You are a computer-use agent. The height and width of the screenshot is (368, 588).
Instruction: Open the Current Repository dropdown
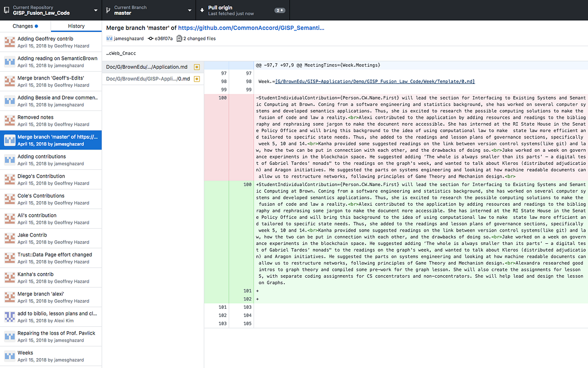(x=49, y=10)
